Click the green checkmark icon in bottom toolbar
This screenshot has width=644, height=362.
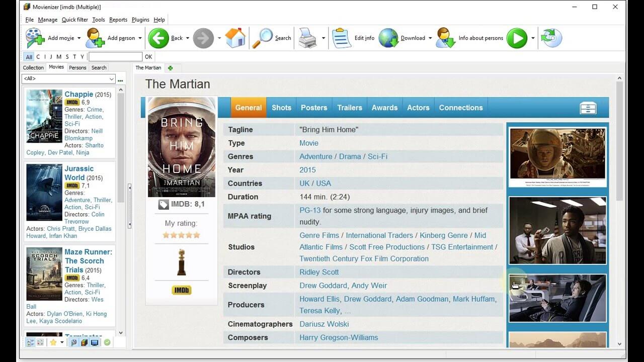coord(107,342)
